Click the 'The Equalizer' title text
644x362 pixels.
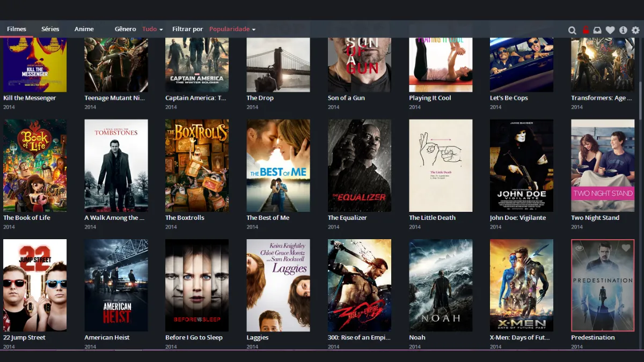click(x=347, y=218)
